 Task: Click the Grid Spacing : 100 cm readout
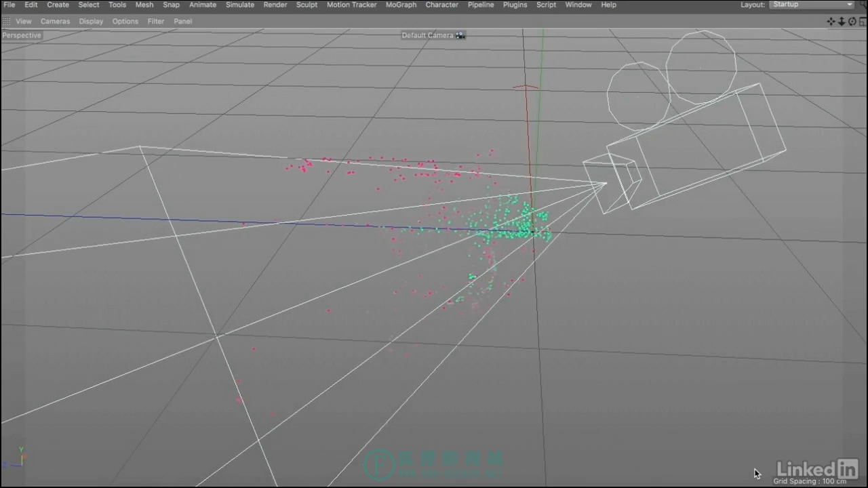pyautogui.click(x=810, y=481)
